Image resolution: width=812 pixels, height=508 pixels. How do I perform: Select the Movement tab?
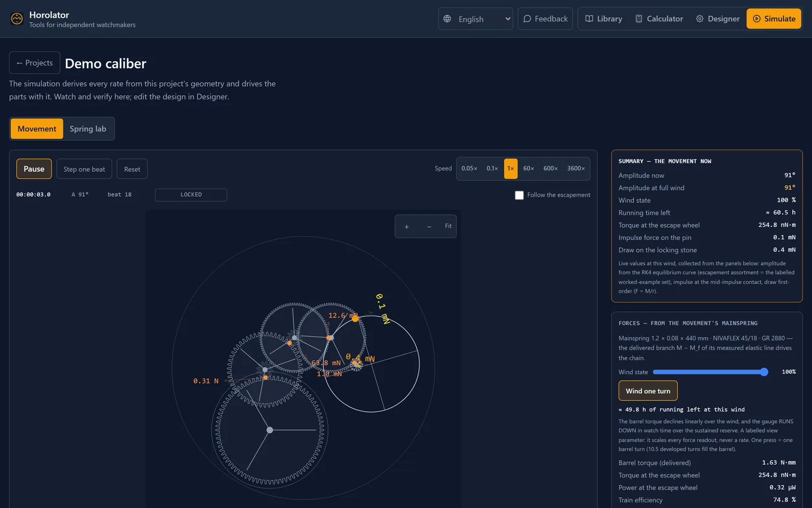37,129
